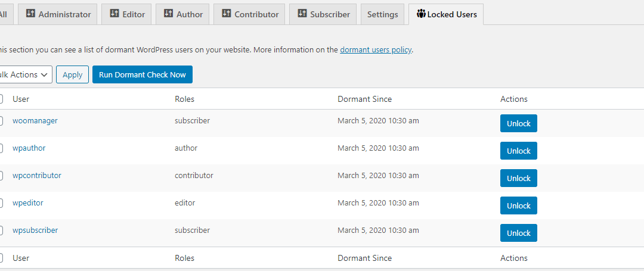Viewport: 644px width, 271px height.
Task: Open the wpauthor user link
Action: click(x=29, y=148)
